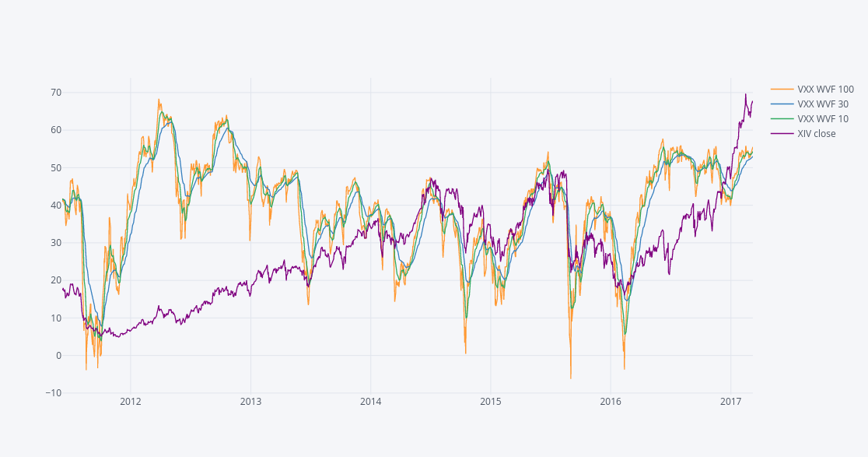Image resolution: width=868 pixels, height=457 pixels.
Task: Click the orange VXX WVF 100 legend line
Action: (782, 90)
